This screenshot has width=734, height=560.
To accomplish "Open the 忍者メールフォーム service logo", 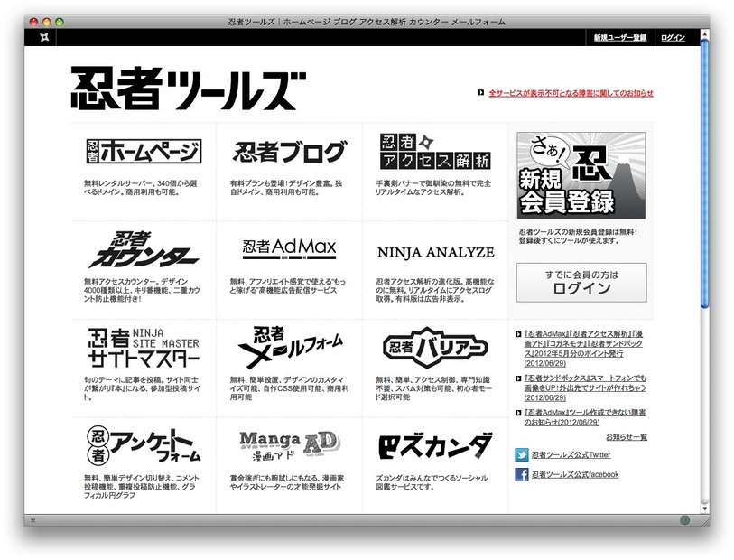I will click(290, 348).
